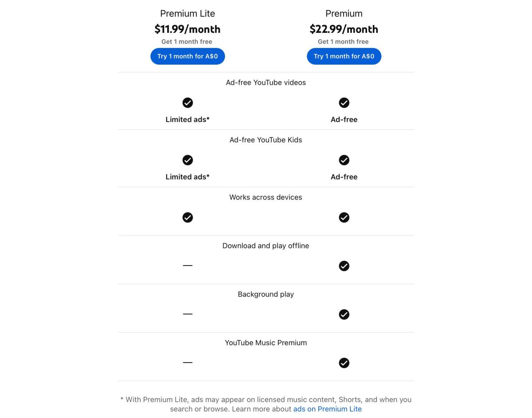Click the checkmark under Premium Lite for ad-free videos
532x418 pixels.
click(188, 102)
